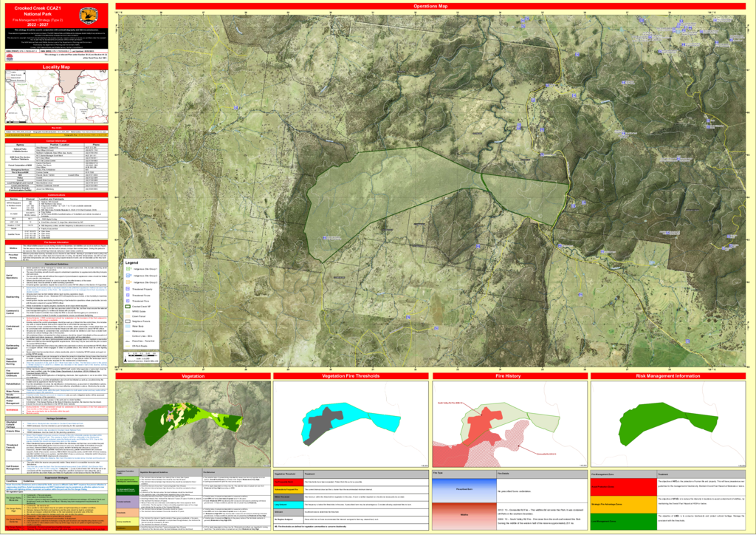Image resolution: width=756 pixels, height=535 pixels.
Task: Click the Operations Map title banner
Action: tap(430, 6)
